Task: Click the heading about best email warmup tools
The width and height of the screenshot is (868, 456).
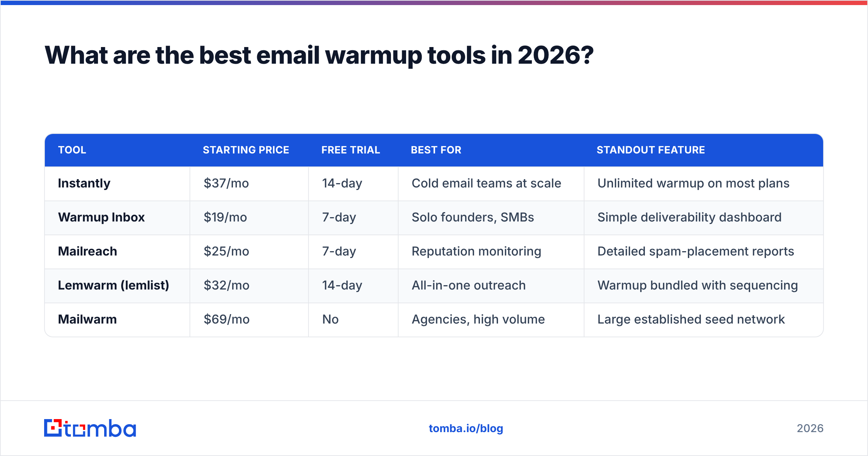Action: click(x=319, y=55)
